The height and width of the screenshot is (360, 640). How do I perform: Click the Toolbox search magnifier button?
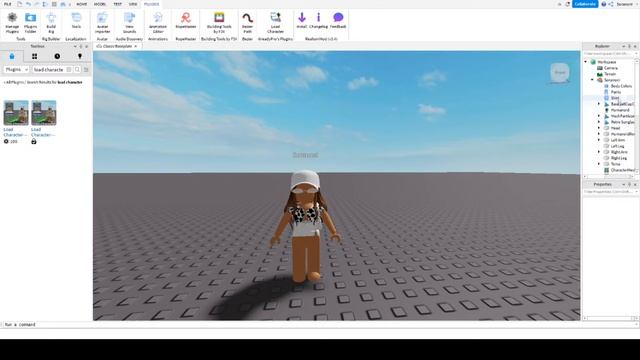[x=77, y=70]
